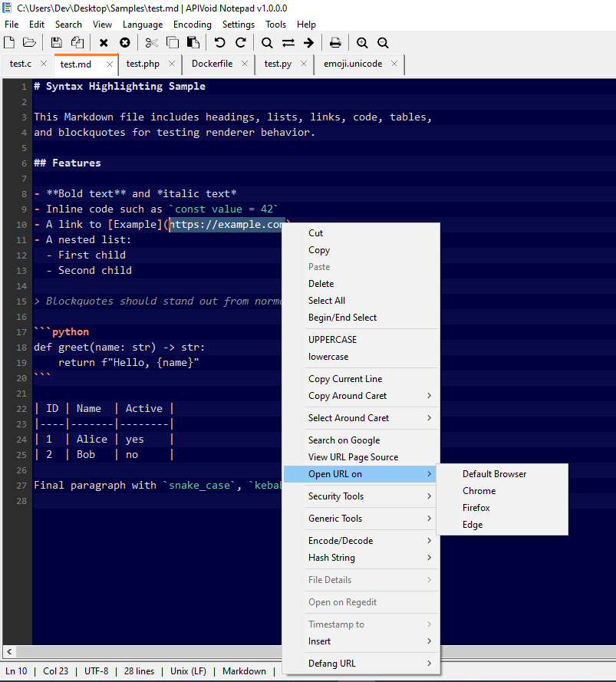Click the Cut scissors toolbar icon

[151, 43]
